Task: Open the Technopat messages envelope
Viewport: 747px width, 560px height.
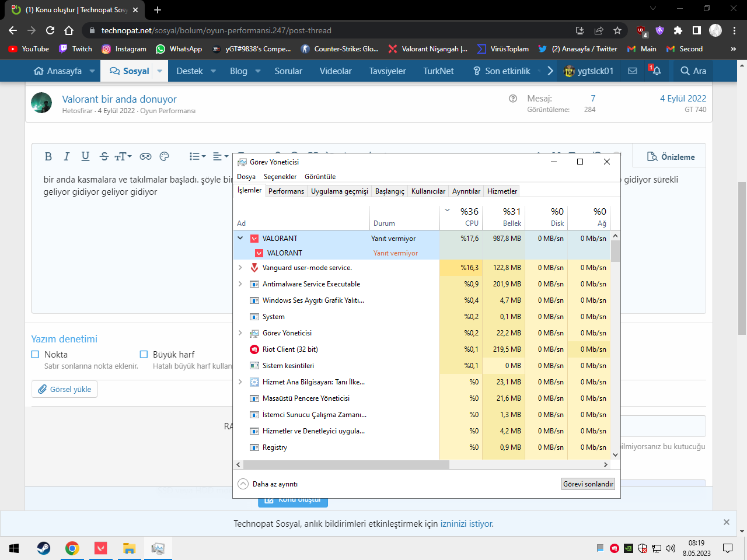Action: (x=632, y=71)
